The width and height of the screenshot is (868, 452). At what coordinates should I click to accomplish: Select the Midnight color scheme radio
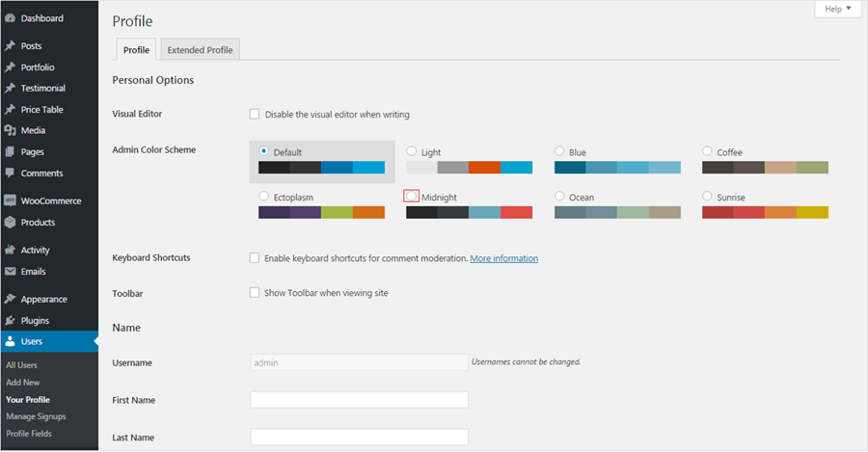[x=412, y=197]
